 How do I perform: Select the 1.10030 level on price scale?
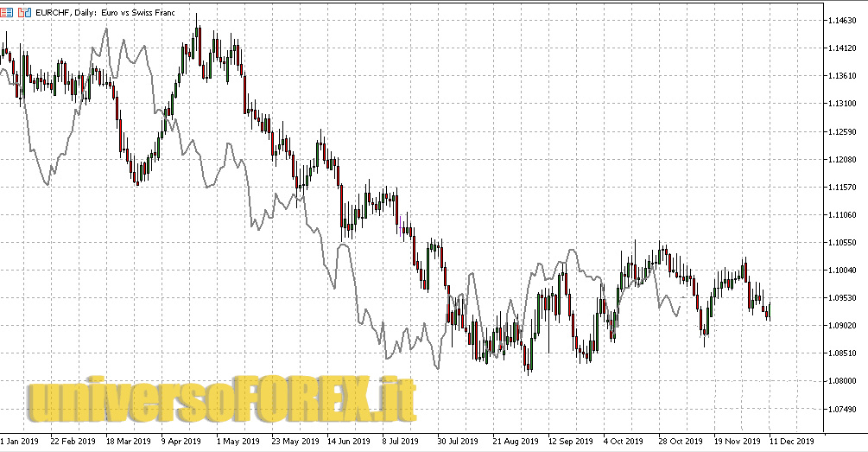(840, 271)
